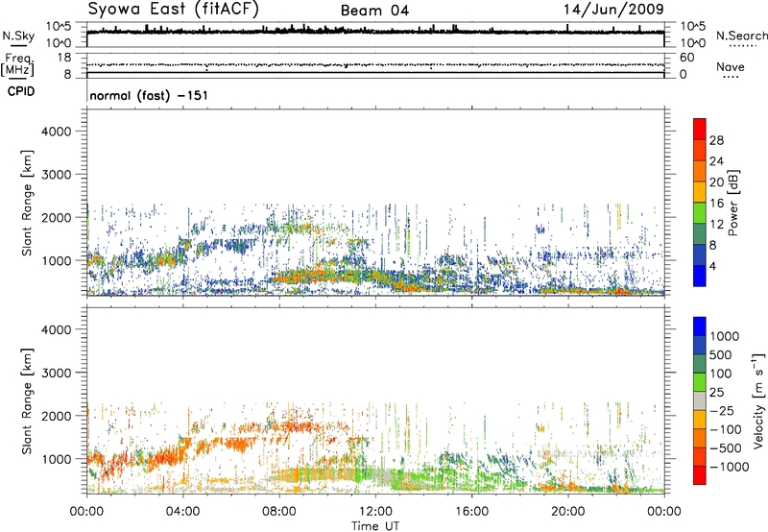Pick the bright blue top velocity colorbar segment
Screen dimensions: 768x532
point(700,326)
